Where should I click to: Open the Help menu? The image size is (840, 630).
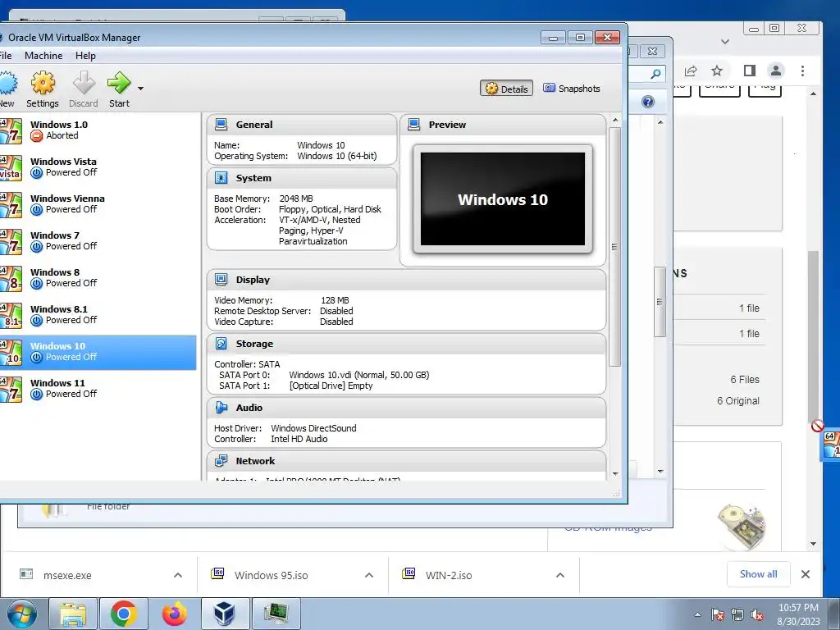(x=85, y=56)
